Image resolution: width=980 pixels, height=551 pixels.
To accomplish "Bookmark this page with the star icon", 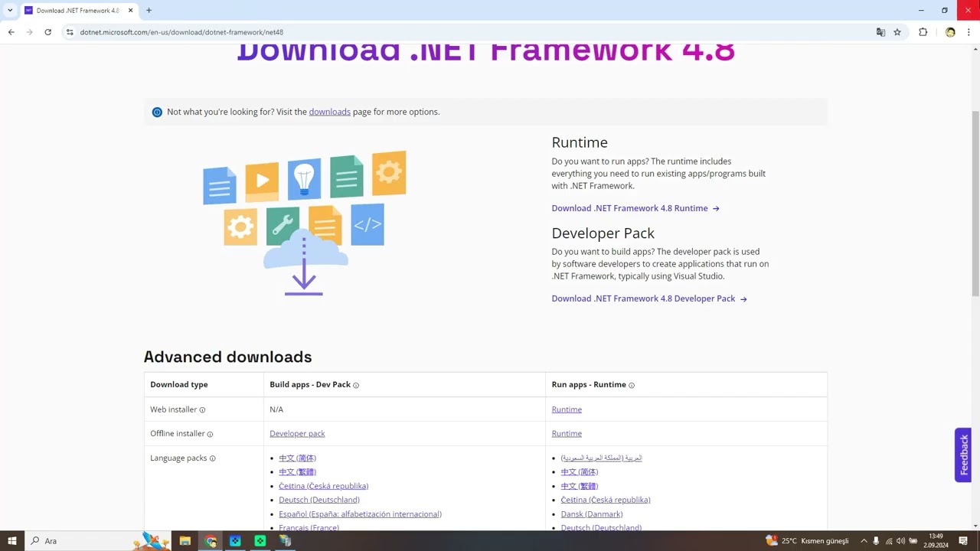I will pos(897,32).
